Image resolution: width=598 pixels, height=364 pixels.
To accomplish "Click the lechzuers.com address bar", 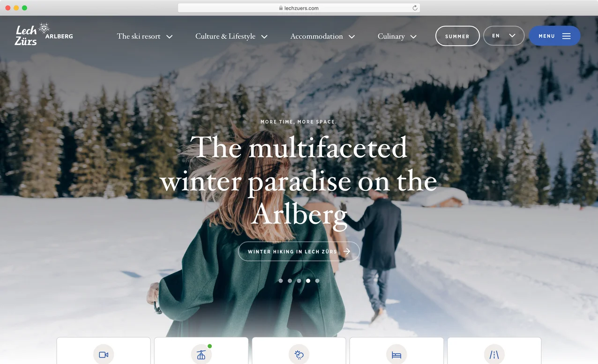I will (x=299, y=8).
